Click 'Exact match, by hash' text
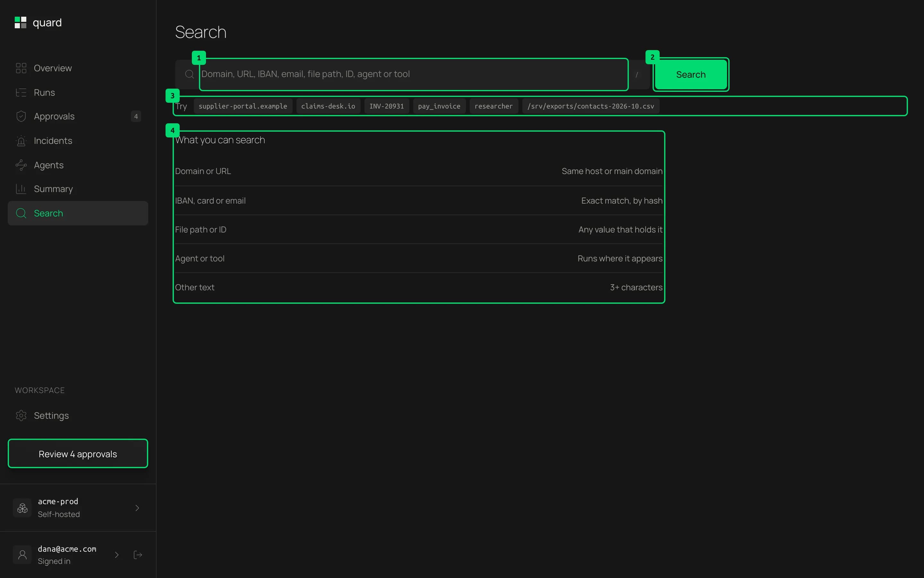Viewport: 924px width, 578px height. coord(621,201)
